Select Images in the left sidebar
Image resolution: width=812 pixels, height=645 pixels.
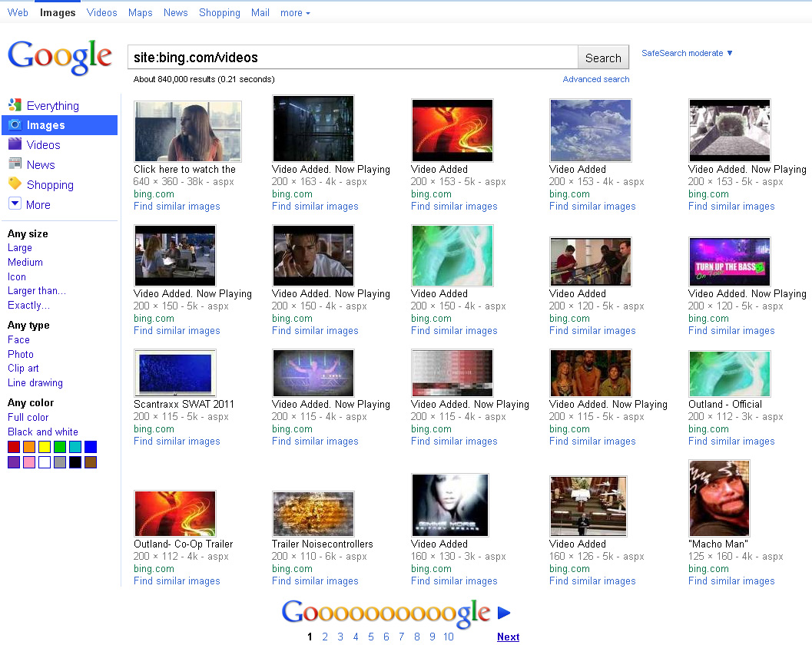point(60,125)
